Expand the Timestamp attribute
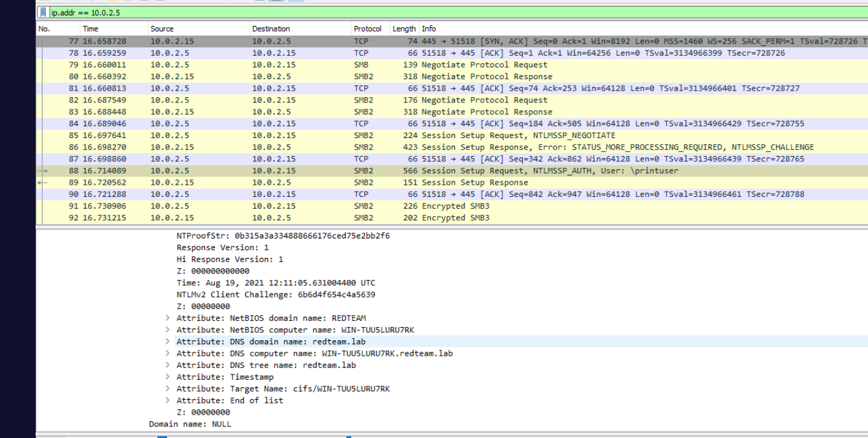This screenshot has height=438, width=868. point(168,376)
